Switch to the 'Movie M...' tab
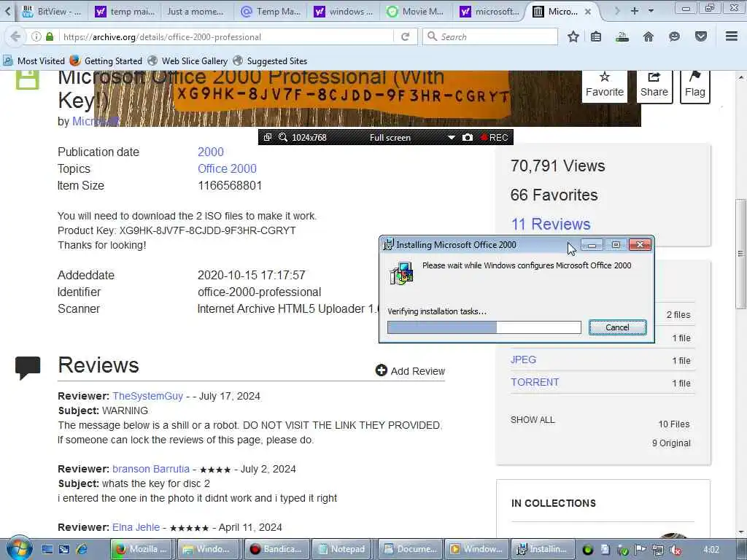The height and width of the screenshot is (560, 747). pyautogui.click(x=415, y=12)
